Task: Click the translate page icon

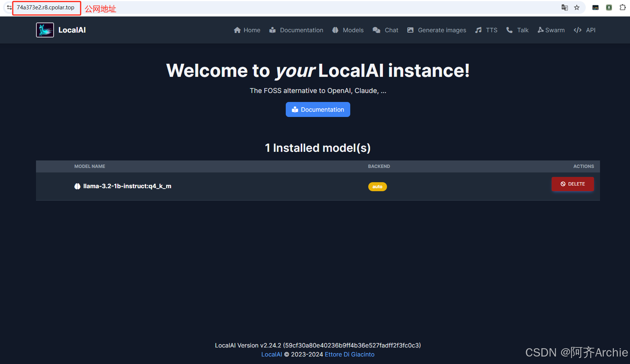Action: point(564,7)
